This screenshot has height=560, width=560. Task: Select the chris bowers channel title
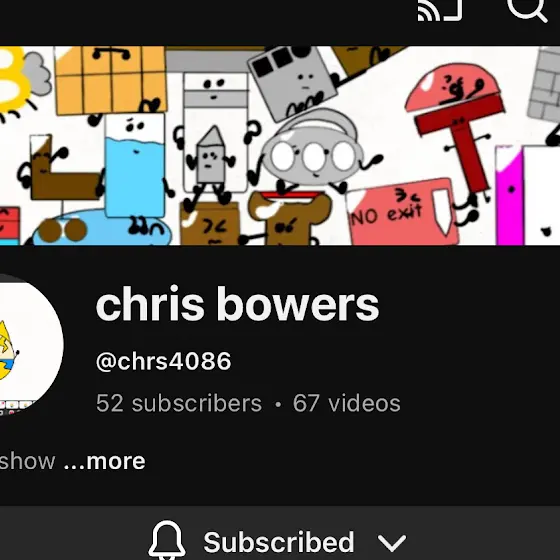click(238, 304)
